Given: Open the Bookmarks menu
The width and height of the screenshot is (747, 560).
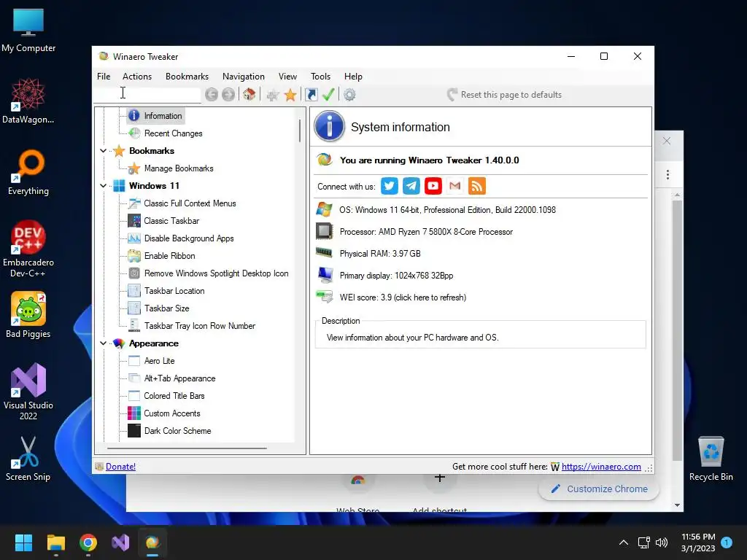Looking at the screenshot, I should coord(187,76).
